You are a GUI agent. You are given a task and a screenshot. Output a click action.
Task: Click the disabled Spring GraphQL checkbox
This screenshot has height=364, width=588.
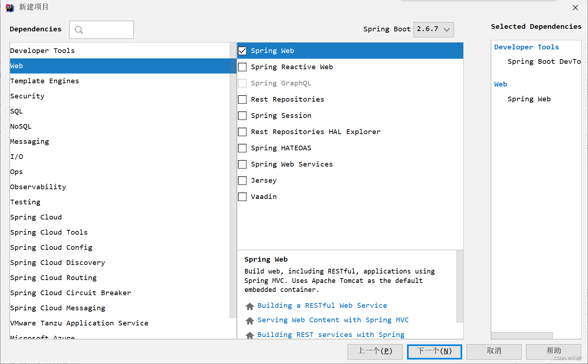[x=243, y=83]
